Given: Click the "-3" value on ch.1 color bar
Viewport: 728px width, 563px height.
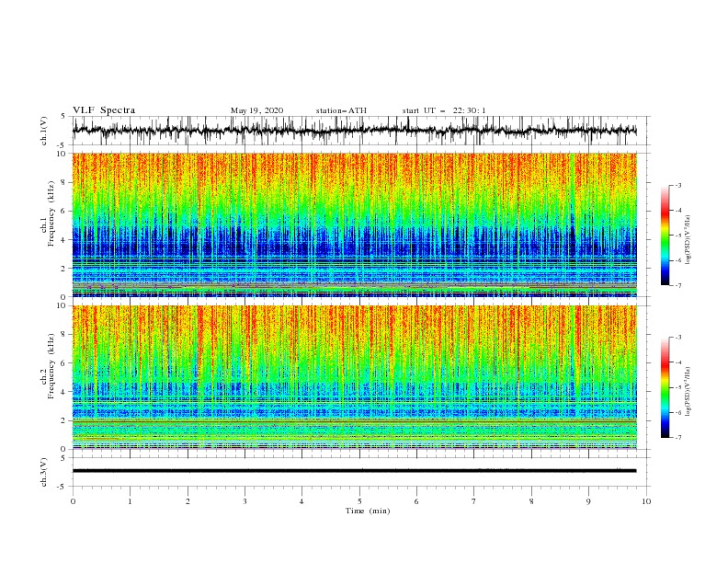Looking at the screenshot, I should click(x=677, y=185).
